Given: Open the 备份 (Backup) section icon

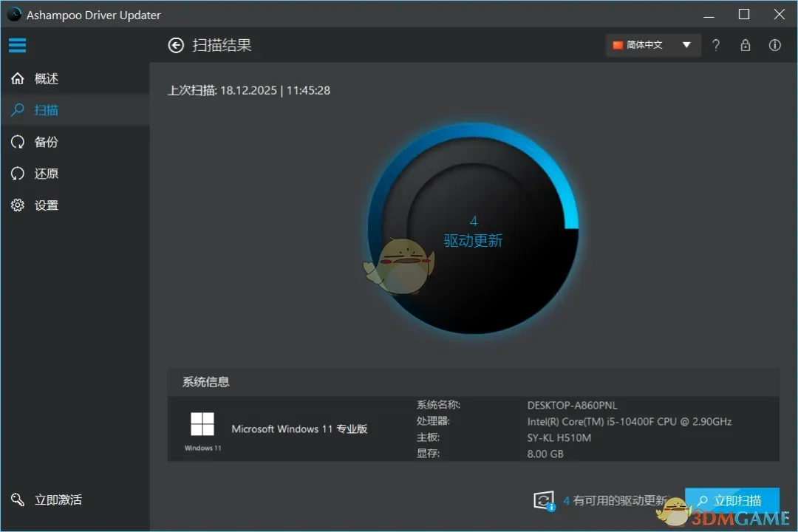Looking at the screenshot, I should (x=17, y=141).
